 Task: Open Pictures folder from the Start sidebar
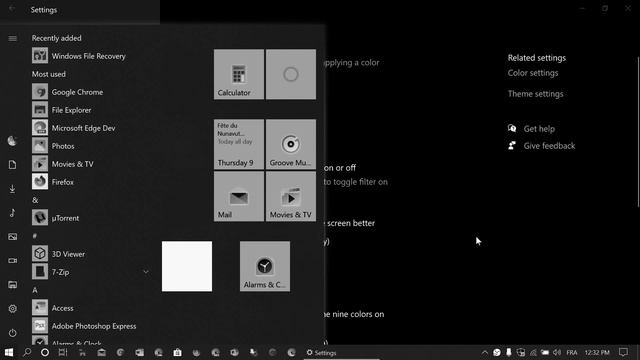(x=12, y=237)
